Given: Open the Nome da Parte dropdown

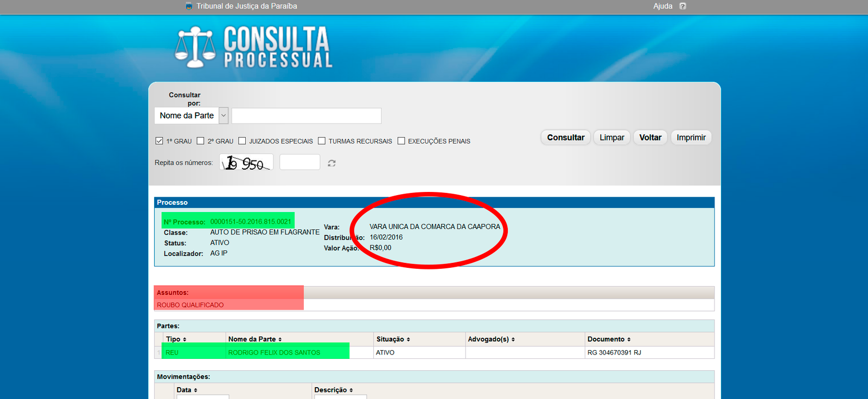Looking at the screenshot, I should click(223, 115).
